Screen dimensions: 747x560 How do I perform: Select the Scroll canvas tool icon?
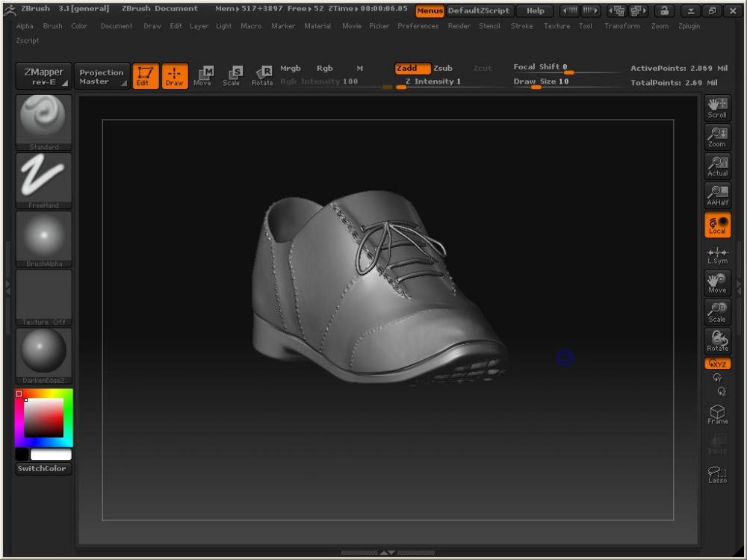[717, 108]
